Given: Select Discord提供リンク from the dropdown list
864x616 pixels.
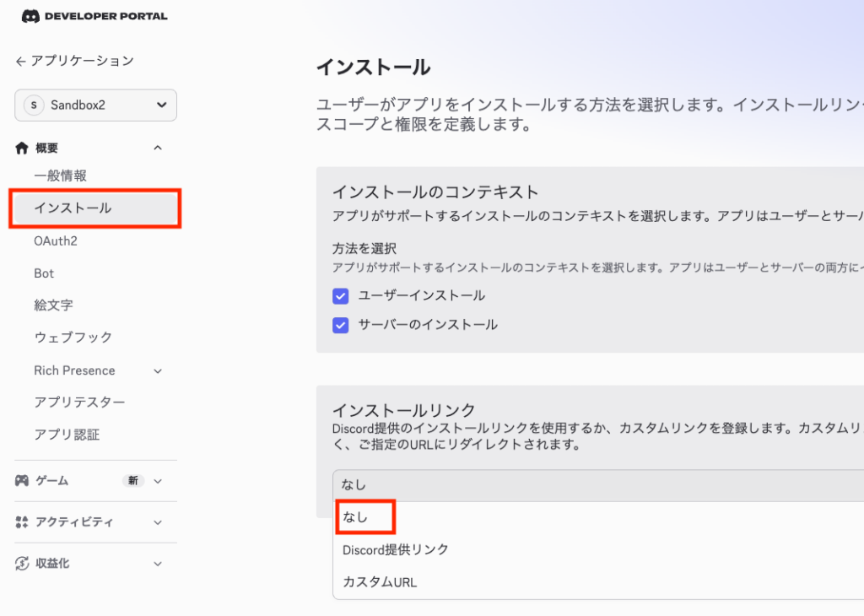Looking at the screenshot, I should [396, 549].
